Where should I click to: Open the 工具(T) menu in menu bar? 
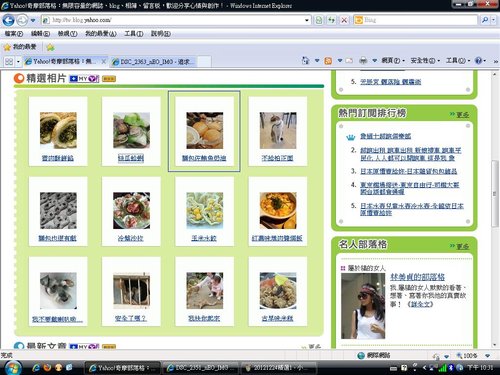coord(134,34)
